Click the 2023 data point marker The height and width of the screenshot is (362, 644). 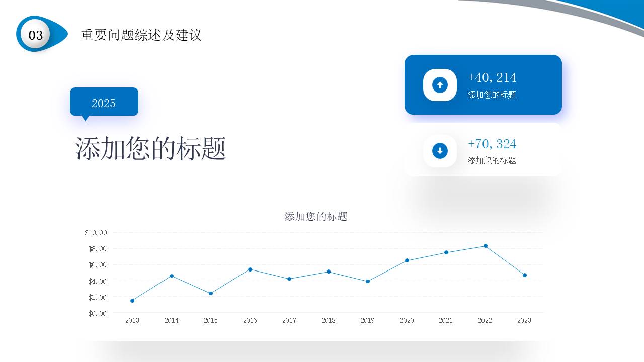[525, 275]
